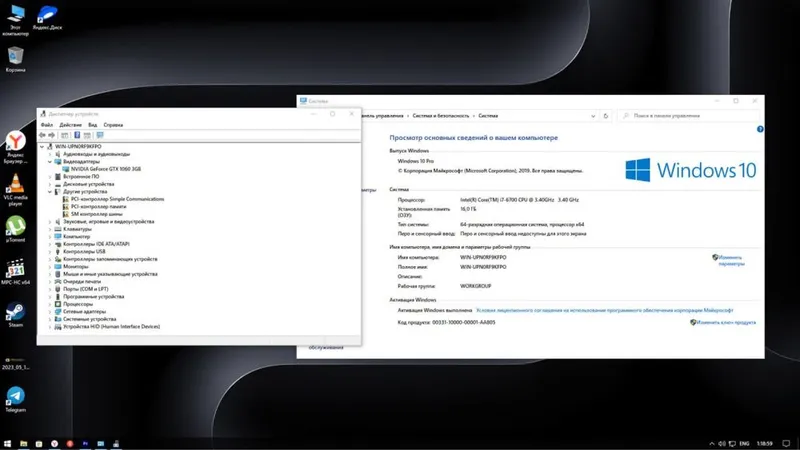Click the scan for hardware changes monitor icon

100,135
